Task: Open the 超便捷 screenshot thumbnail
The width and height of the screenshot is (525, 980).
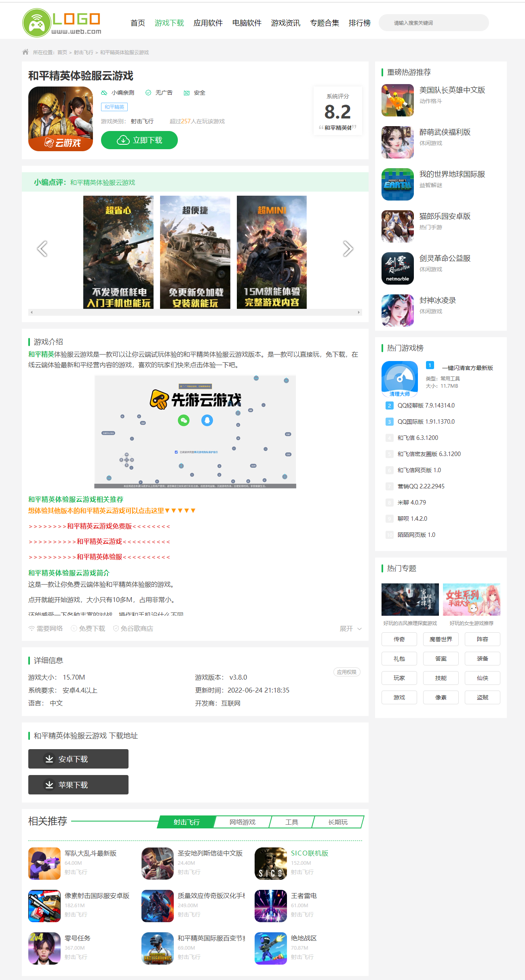Action: point(195,252)
